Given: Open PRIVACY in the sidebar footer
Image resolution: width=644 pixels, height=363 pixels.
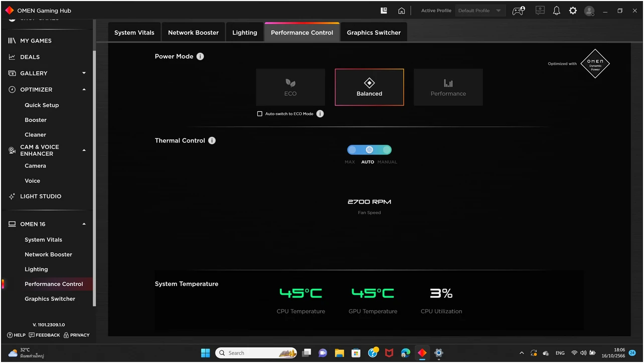Looking at the screenshot, I should pos(76,335).
